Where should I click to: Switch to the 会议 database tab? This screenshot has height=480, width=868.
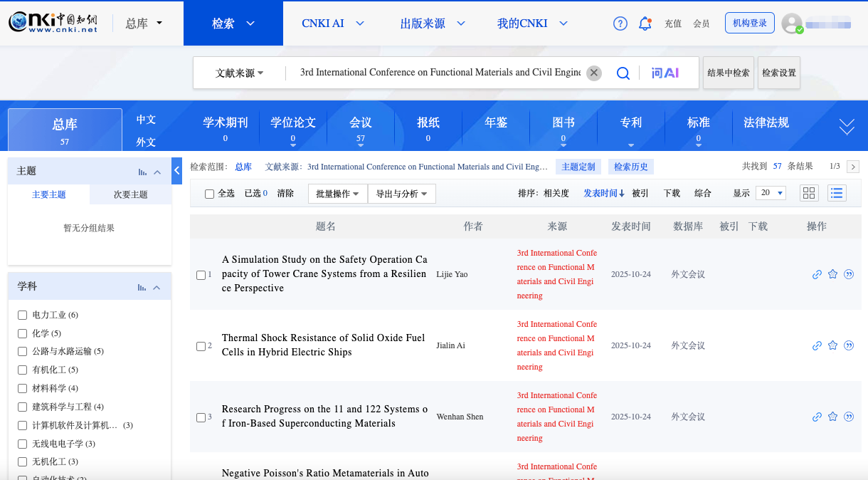click(x=361, y=128)
